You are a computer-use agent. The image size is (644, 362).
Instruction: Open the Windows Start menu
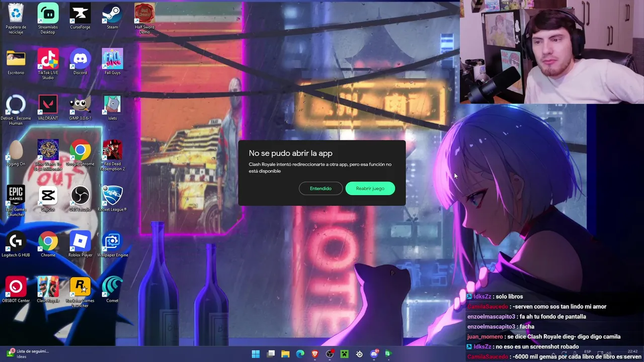(x=256, y=354)
